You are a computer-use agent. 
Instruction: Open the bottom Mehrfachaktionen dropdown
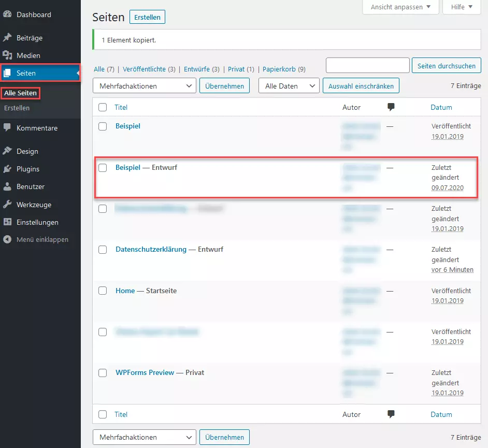point(145,437)
